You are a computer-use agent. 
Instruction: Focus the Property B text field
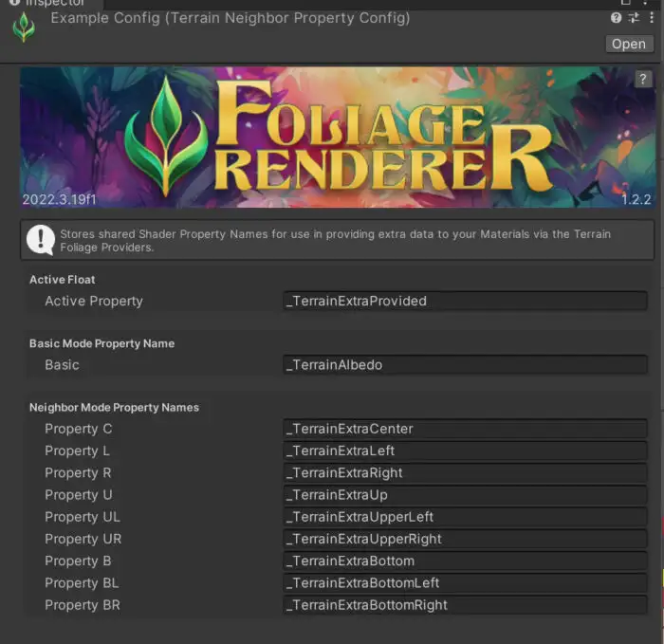[465, 561]
